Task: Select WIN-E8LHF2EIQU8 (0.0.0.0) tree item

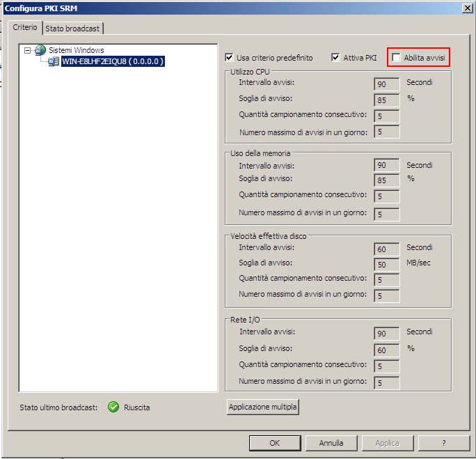Action: pyautogui.click(x=113, y=61)
